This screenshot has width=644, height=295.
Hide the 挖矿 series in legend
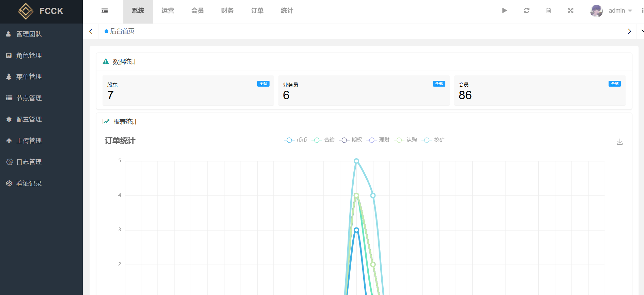[x=433, y=140]
